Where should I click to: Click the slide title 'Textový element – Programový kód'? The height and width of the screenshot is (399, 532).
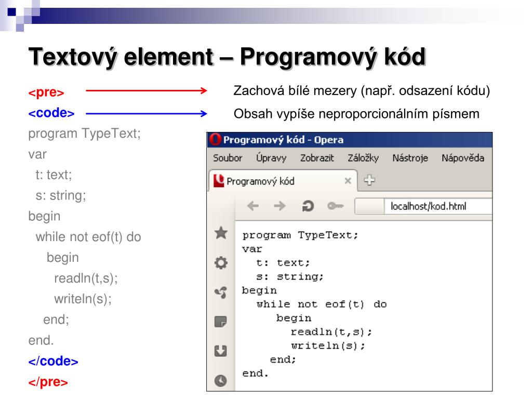(227, 57)
